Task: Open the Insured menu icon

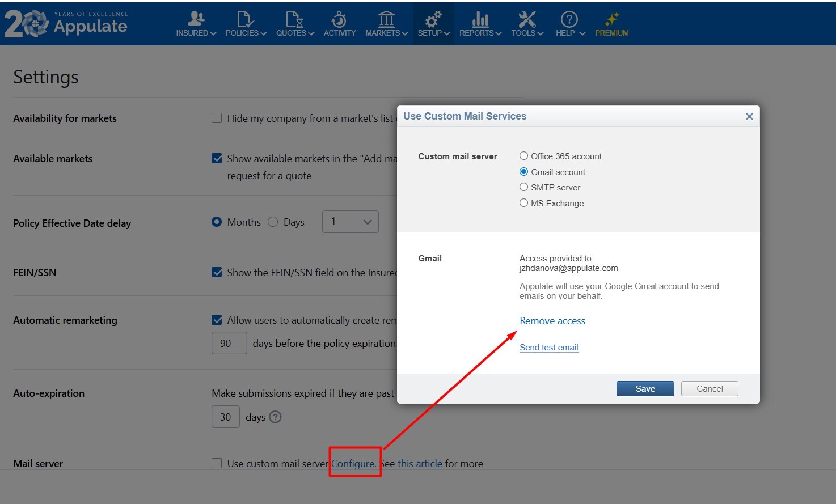Action: [196, 19]
